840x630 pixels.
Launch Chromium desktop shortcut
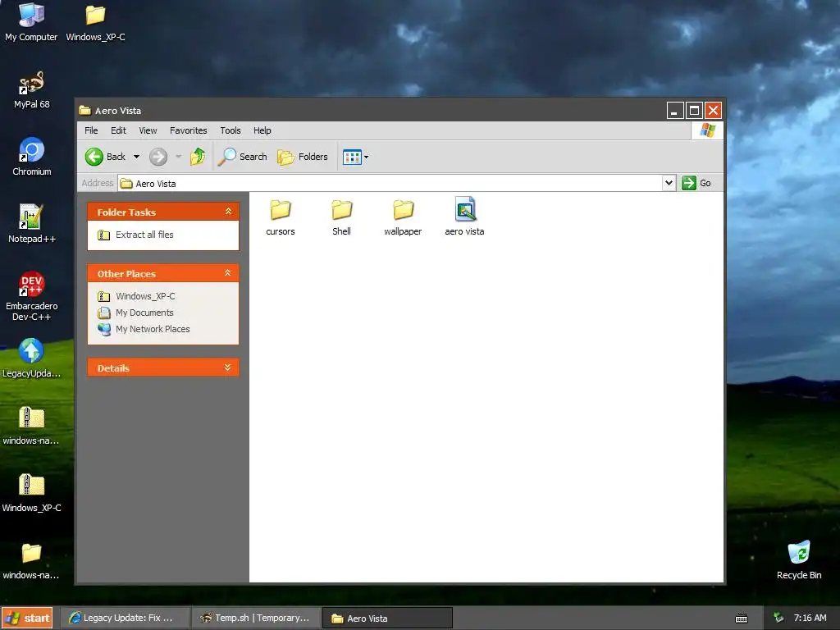point(32,157)
